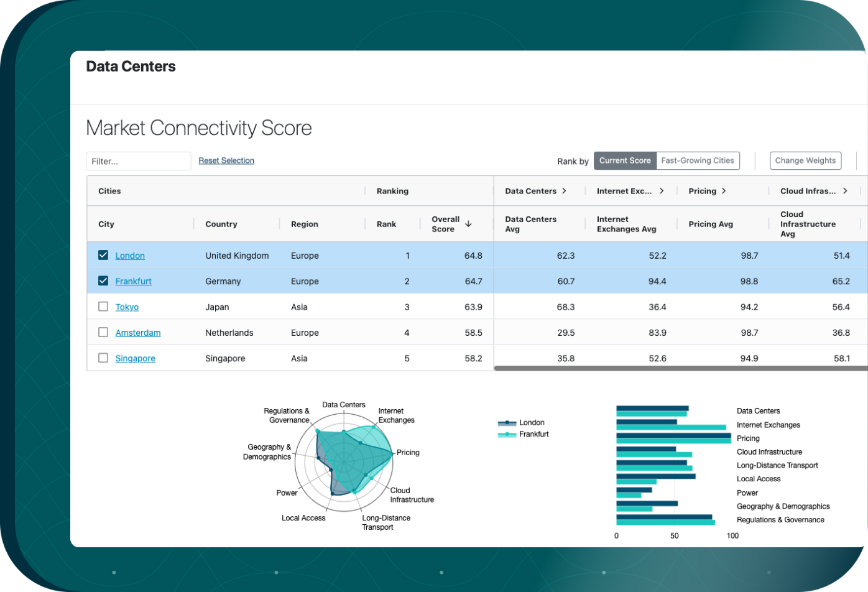The image size is (868, 592).
Task: Click the Frankfurt legend marker icon
Action: 507,435
